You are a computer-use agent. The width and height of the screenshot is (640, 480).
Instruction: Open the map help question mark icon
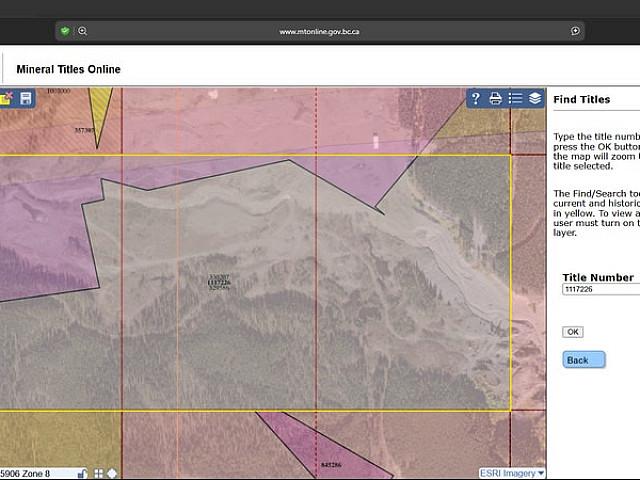tap(476, 98)
